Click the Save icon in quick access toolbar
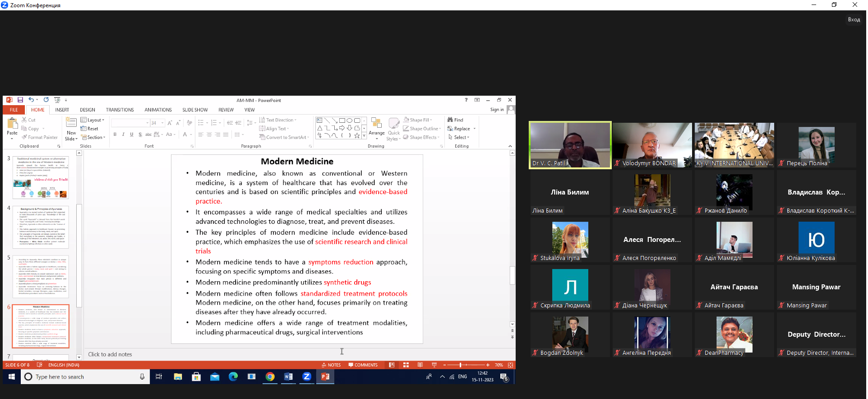 pos(20,100)
